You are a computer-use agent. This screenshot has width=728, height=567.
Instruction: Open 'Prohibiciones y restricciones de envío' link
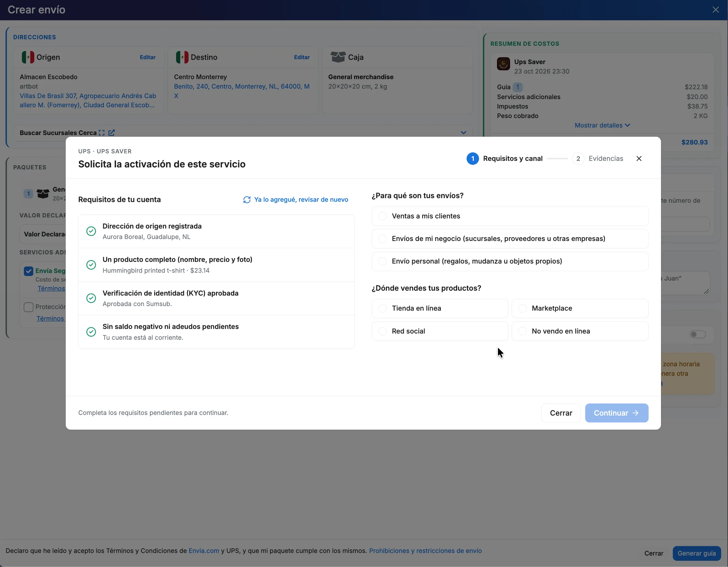click(425, 551)
